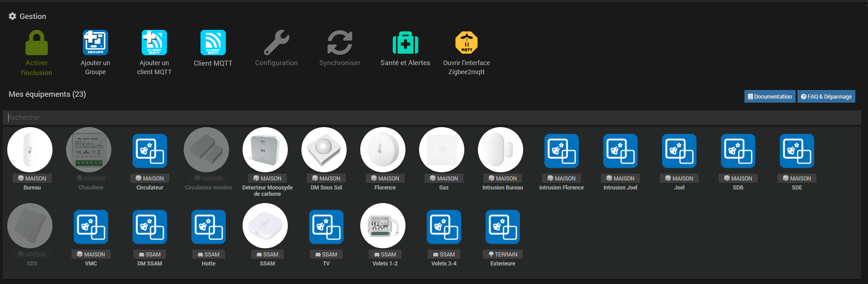868x284 pixels.
Task: Open the SSAM sensor device thumbnail
Action: pyautogui.click(x=265, y=226)
